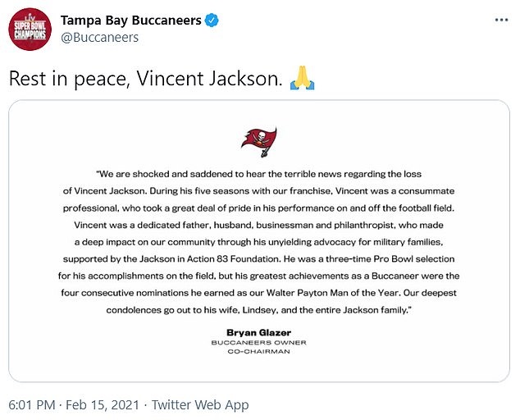Click the Bryan Glazer signature name
Viewport: 520px width, 420px height.
pos(259,331)
